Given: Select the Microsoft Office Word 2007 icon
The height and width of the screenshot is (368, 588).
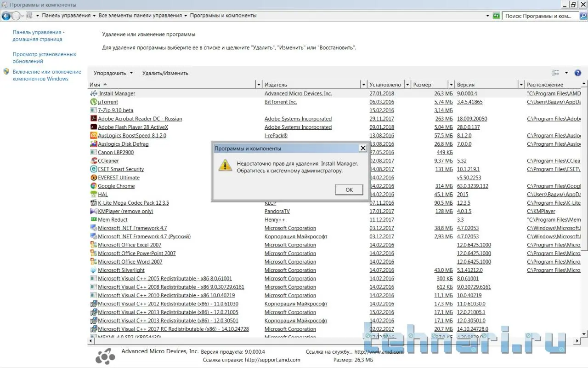Looking at the screenshot, I should point(94,262).
